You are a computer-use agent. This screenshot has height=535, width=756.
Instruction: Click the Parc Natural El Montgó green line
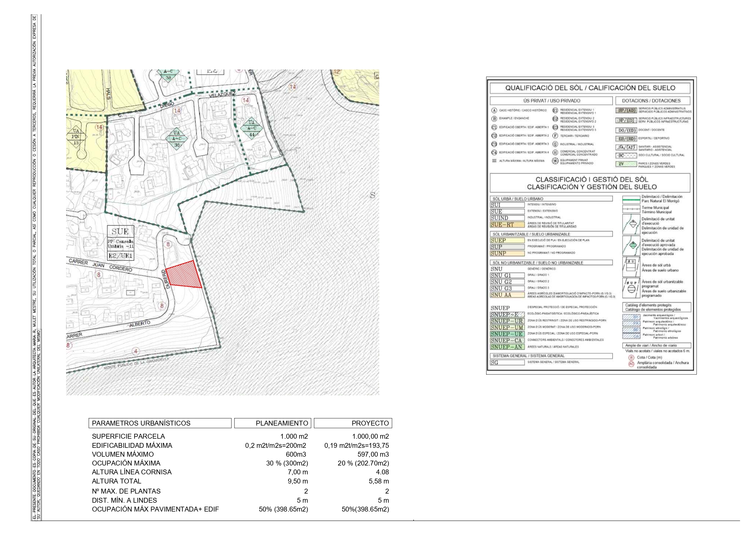(x=631, y=200)
